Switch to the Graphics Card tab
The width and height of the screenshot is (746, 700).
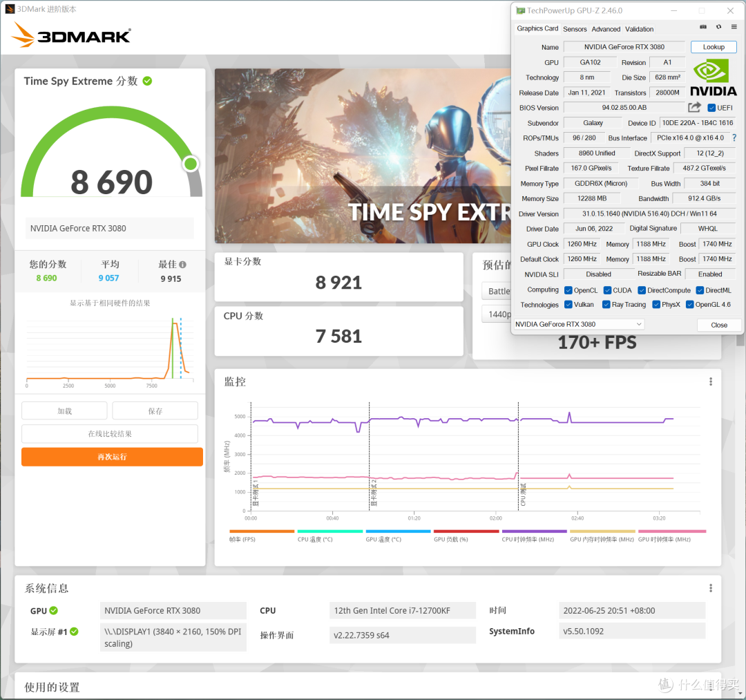(537, 28)
